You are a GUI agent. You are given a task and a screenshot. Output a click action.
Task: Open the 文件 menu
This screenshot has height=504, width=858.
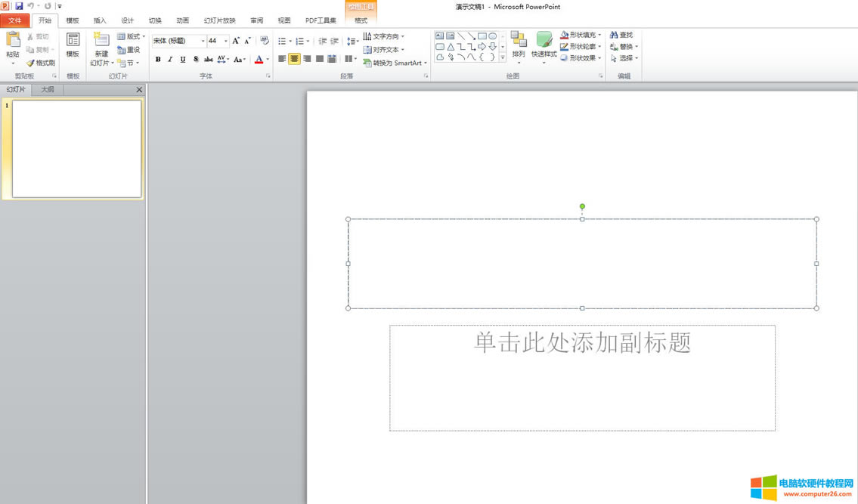click(15, 20)
